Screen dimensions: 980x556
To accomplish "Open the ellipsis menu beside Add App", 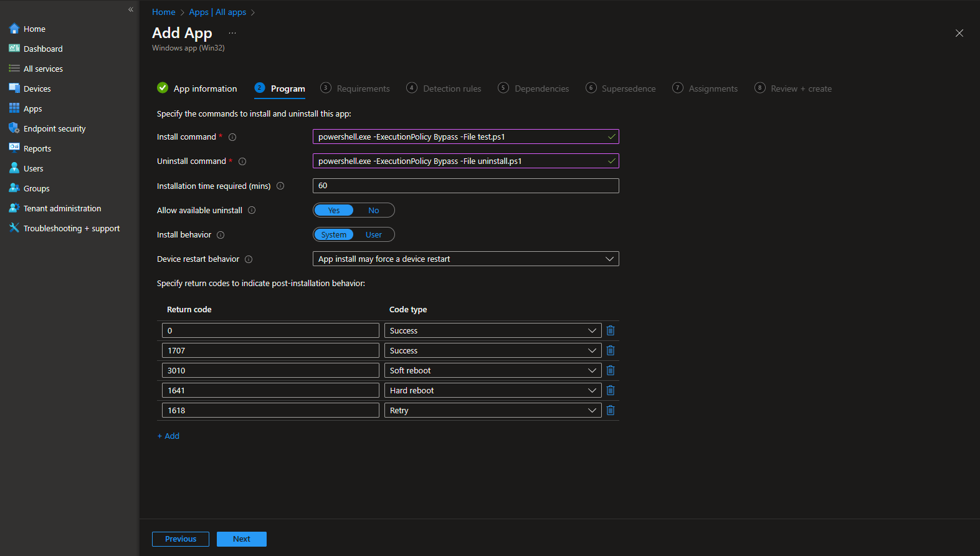I will [232, 33].
